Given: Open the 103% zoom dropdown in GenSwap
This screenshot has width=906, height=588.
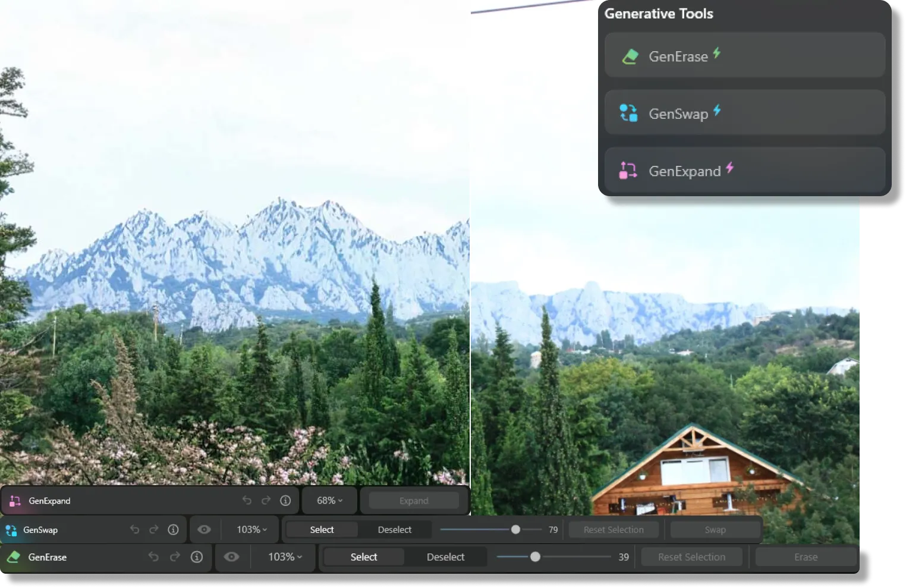Looking at the screenshot, I should (252, 529).
